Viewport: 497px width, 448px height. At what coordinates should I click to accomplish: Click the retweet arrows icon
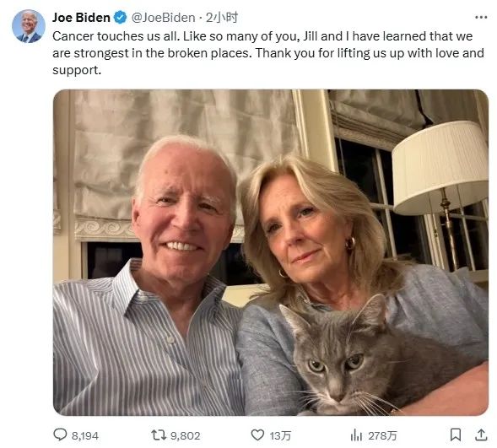159,435
